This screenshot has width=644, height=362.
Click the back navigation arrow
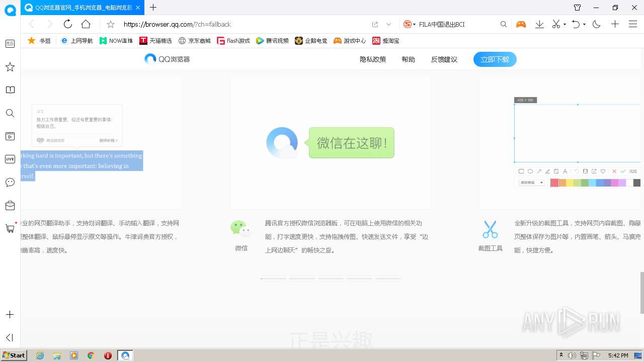pos(32,24)
